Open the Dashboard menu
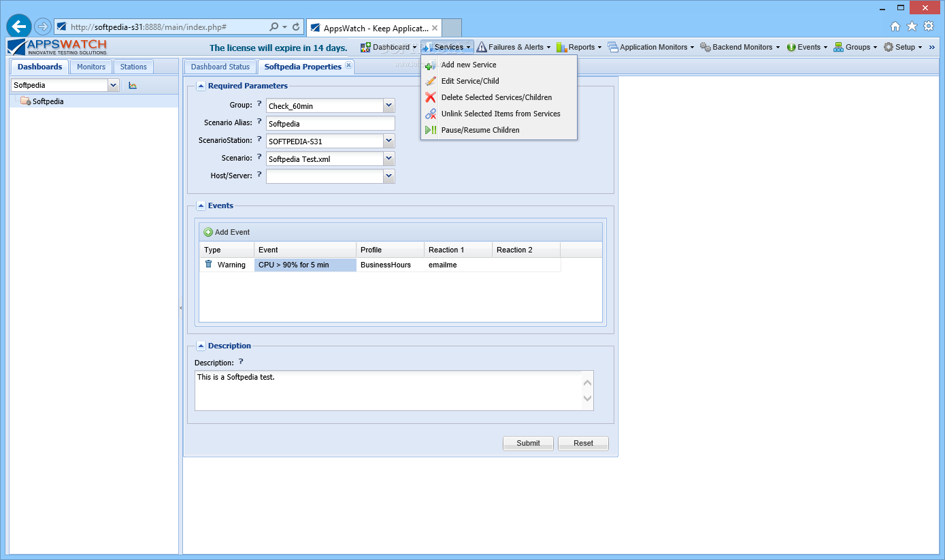Image resolution: width=945 pixels, height=560 pixels. (388, 47)
